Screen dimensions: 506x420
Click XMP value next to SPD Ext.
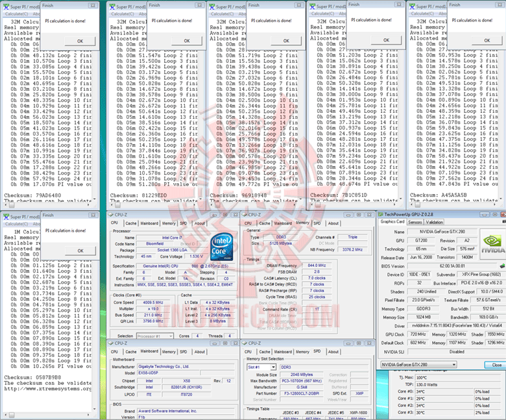coord(359,393)
